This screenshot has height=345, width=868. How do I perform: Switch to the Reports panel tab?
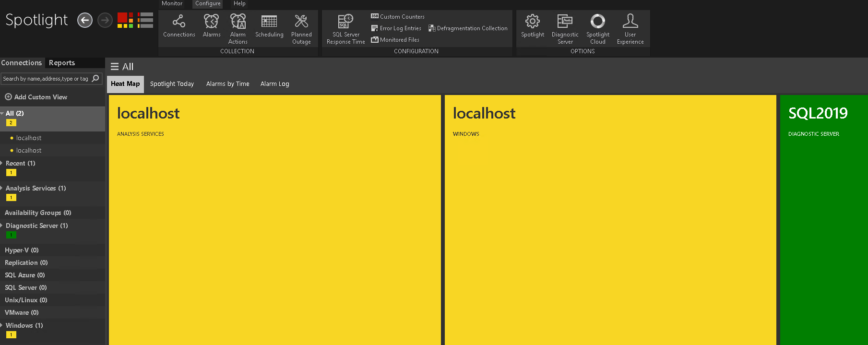(62, 63)
